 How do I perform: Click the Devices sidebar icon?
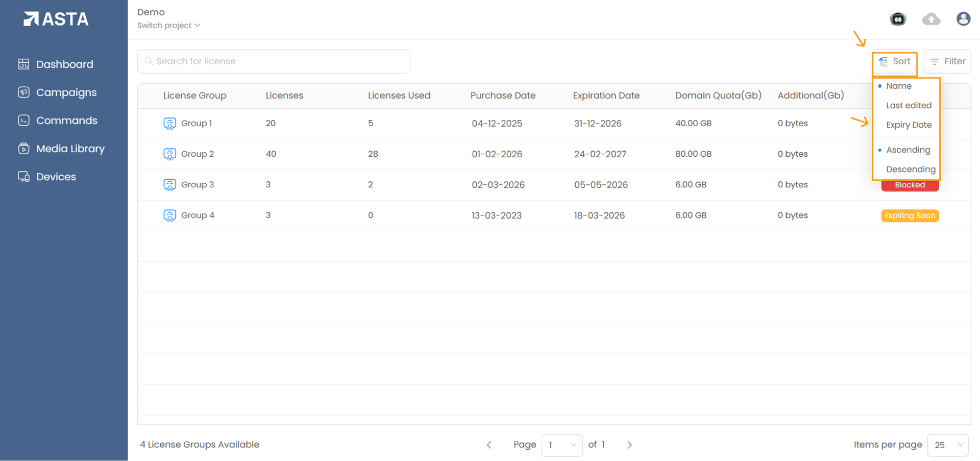coord(23,177)
